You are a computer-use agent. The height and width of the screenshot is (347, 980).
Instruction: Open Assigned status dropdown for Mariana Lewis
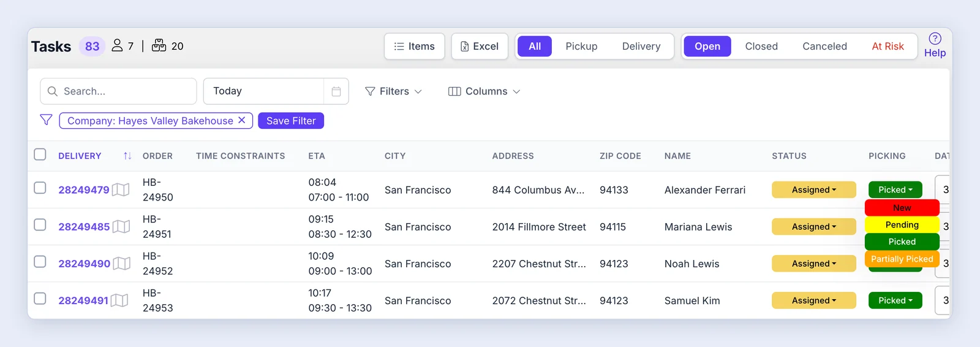(813, 227)
